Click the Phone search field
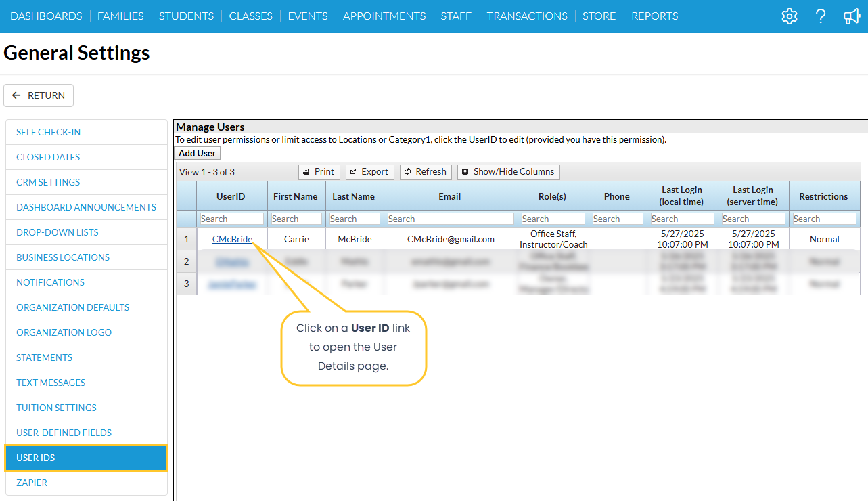868x501 pixels. click(618, 219)
